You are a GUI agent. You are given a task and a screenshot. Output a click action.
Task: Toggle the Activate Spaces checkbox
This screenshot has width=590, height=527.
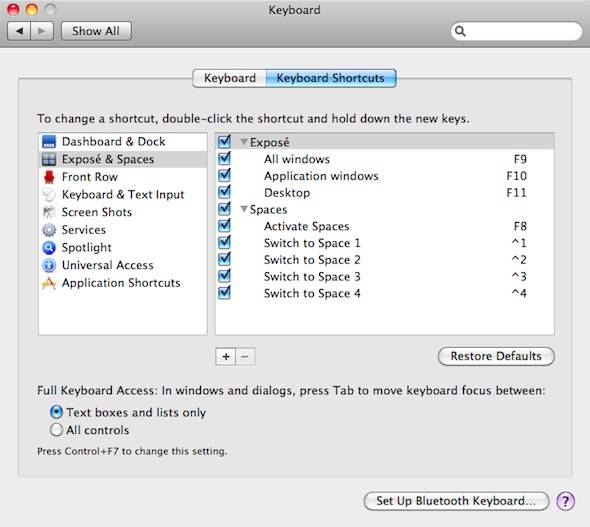pyautogui.click(x=224, y=226)
